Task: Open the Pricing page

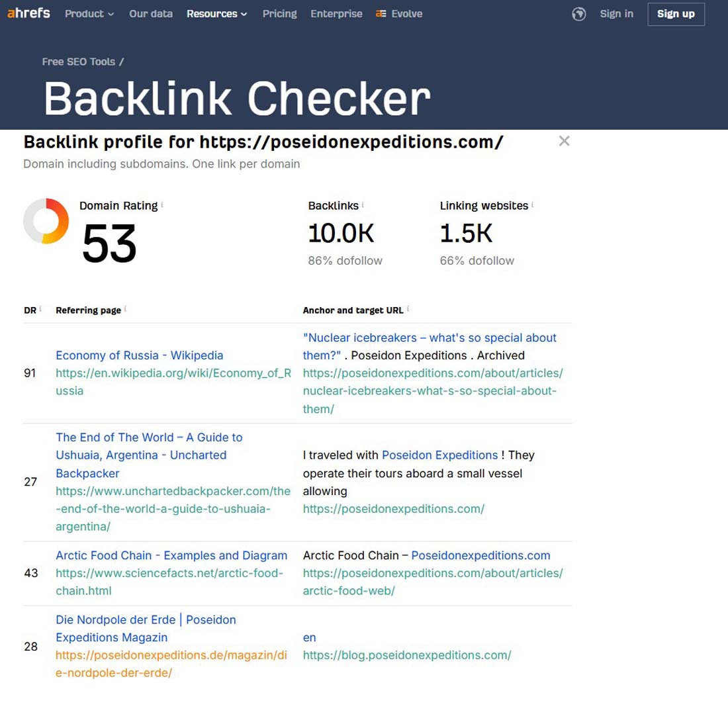Action: coord(279,14)
